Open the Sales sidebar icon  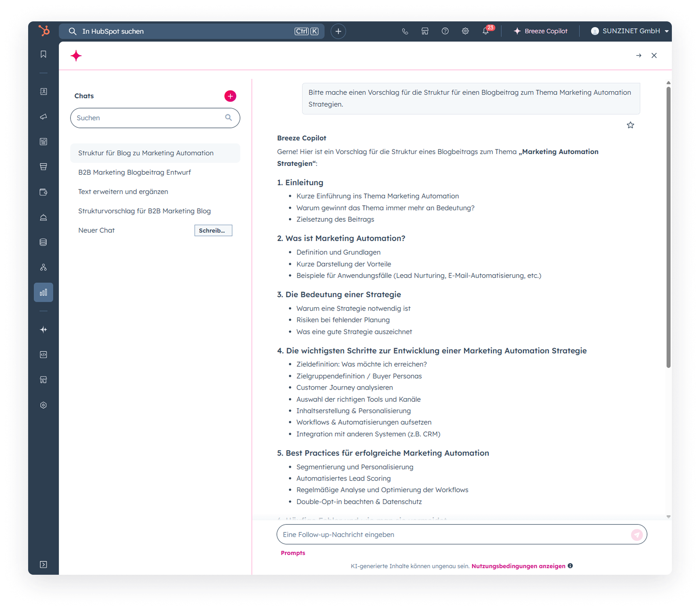click(x=44, y=167)
